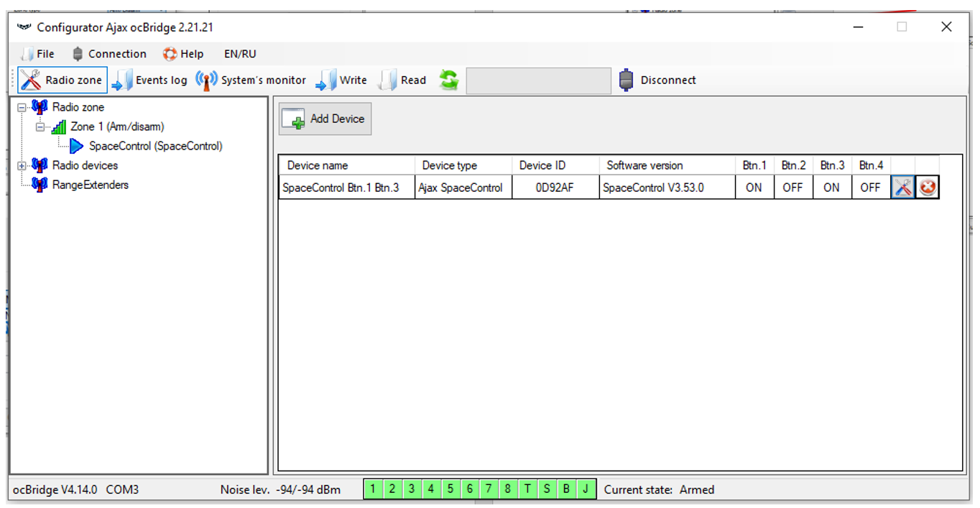Open the Events log toolbar item
980x508 pixels.
coord(149,80)
